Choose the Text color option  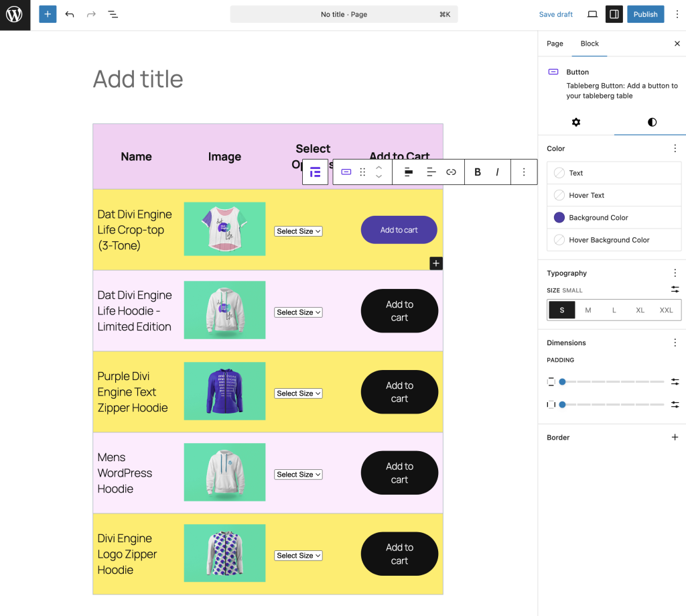pos(614,173)
